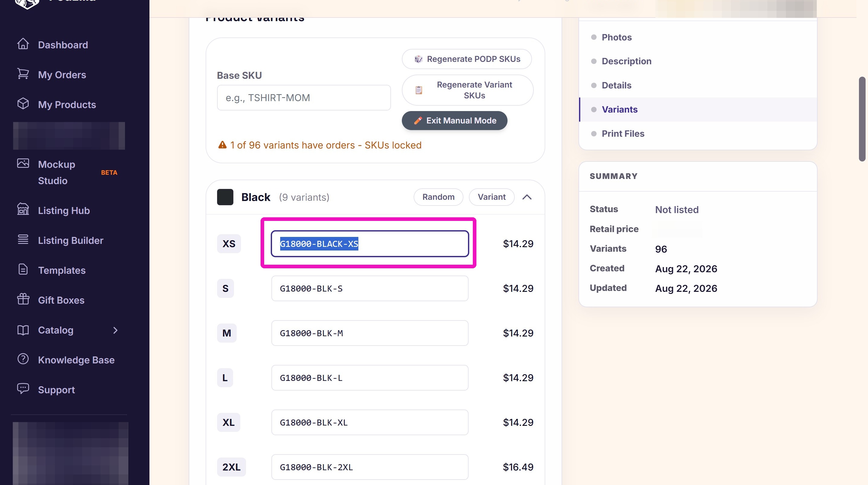Click the Black color swatch
Viewport: 868px width, 485px height.
[225, 197]
